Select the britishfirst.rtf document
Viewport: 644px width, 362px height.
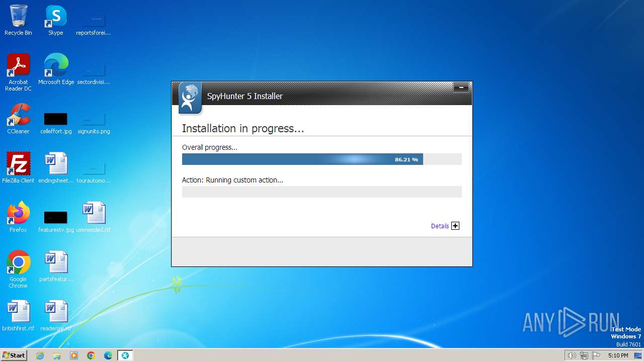point(18,316)
